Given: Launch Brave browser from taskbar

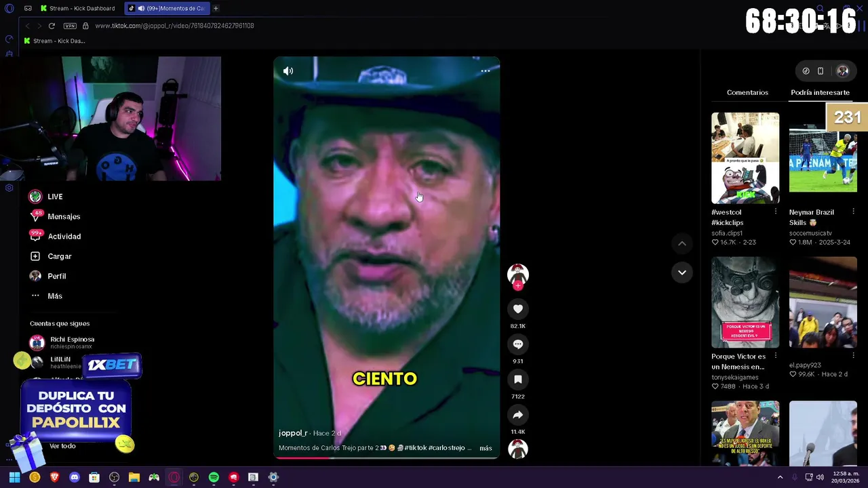Looking at the screenshot, I should pyautogui.click(x=54, y=477).
